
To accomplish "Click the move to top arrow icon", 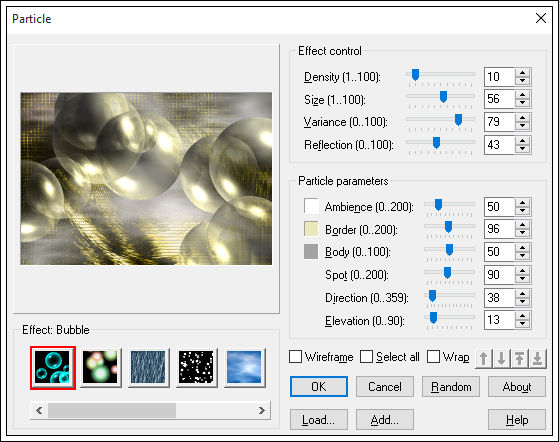I will coord(519,359).
